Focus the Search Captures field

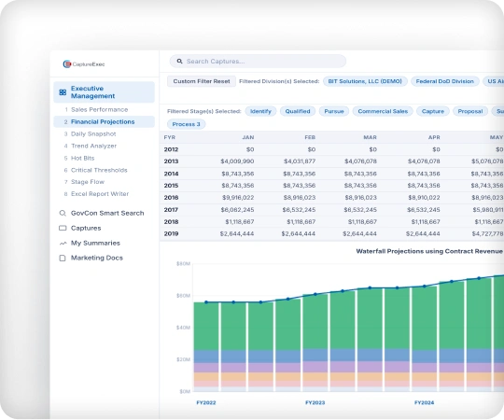[x=258, y=61]
